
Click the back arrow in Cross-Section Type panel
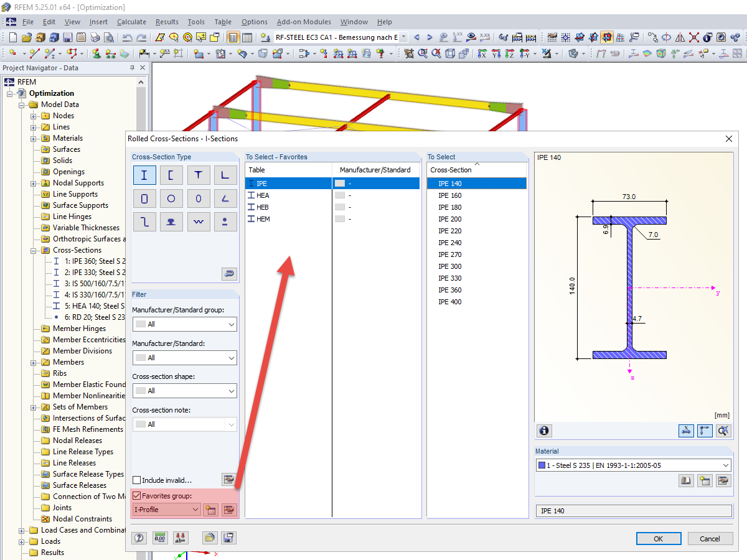click(229, 274)
